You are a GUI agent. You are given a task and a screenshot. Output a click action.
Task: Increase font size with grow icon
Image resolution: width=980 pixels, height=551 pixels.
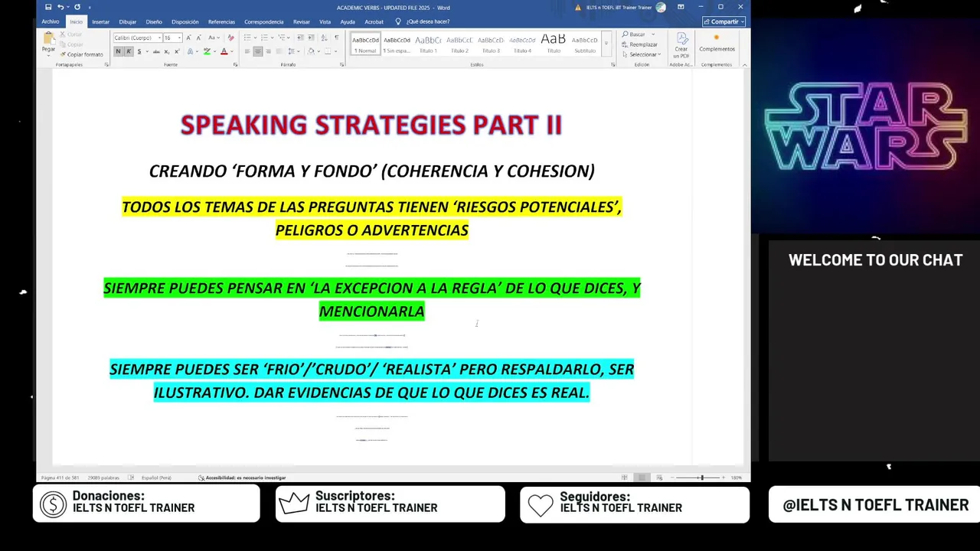coord(189,37)
